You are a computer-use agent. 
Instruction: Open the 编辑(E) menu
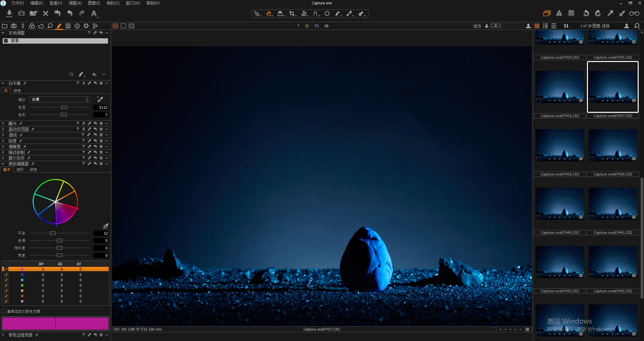37,3
